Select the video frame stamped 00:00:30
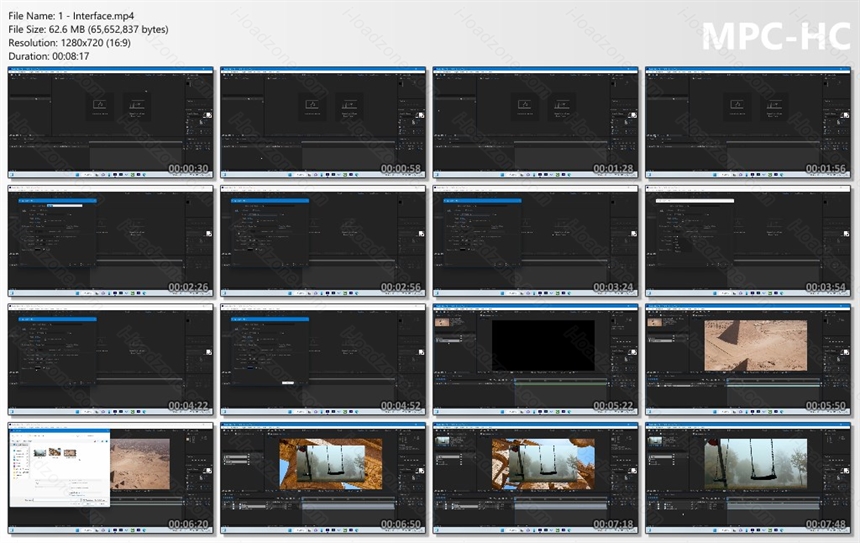The width and height of the screenshot is (860, 543). click(x=111, y=123)
